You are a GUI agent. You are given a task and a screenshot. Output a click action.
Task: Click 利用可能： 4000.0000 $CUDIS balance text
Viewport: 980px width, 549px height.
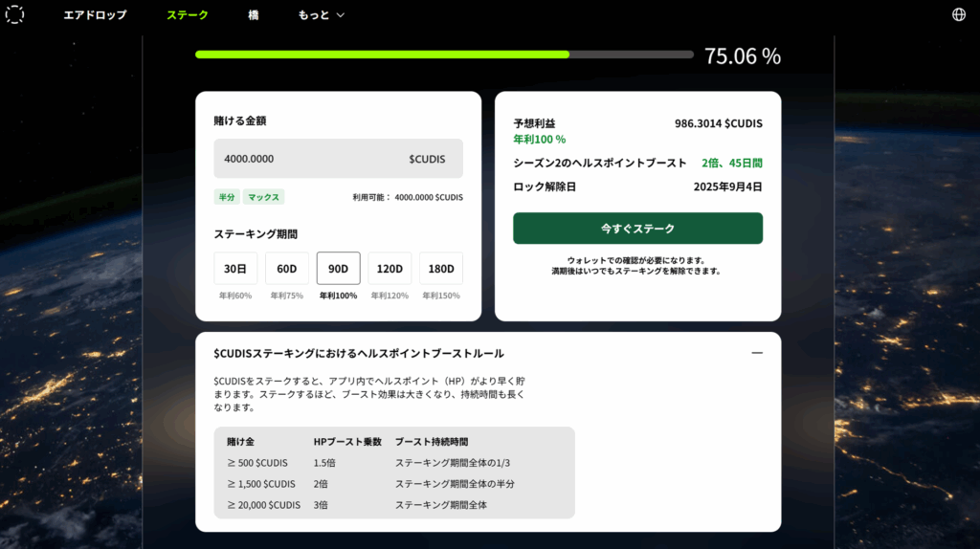(x=408, y=197)
